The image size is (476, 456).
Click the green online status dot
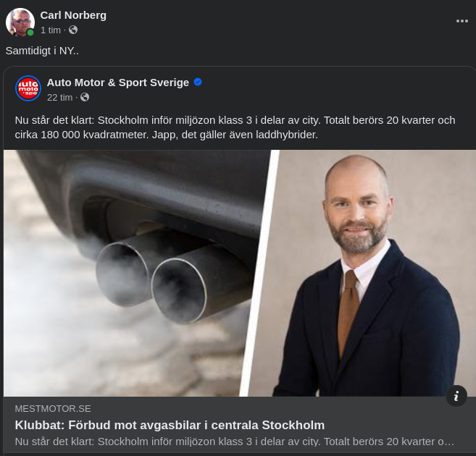(x=30, y=33)
